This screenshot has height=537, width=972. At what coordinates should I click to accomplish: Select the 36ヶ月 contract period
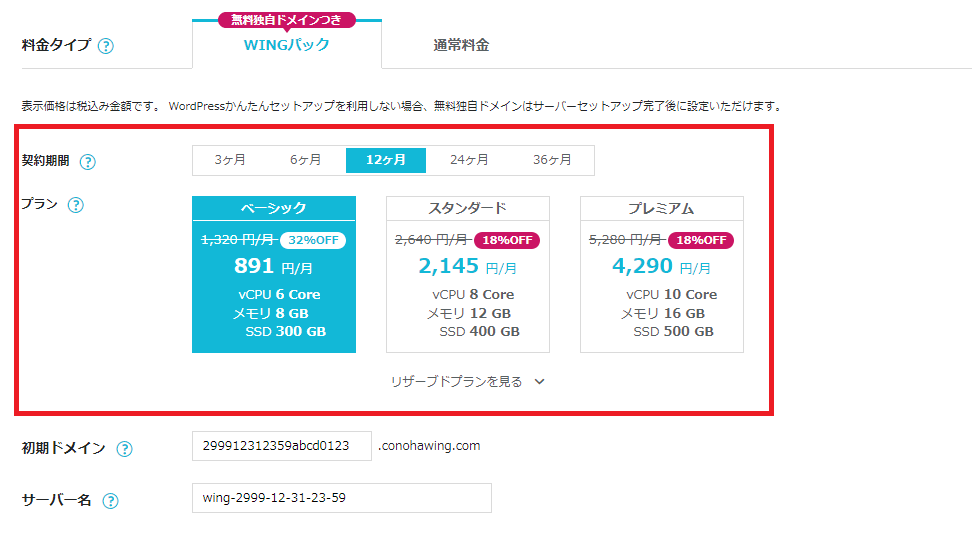pyautogui.click(x=552, y=160)
